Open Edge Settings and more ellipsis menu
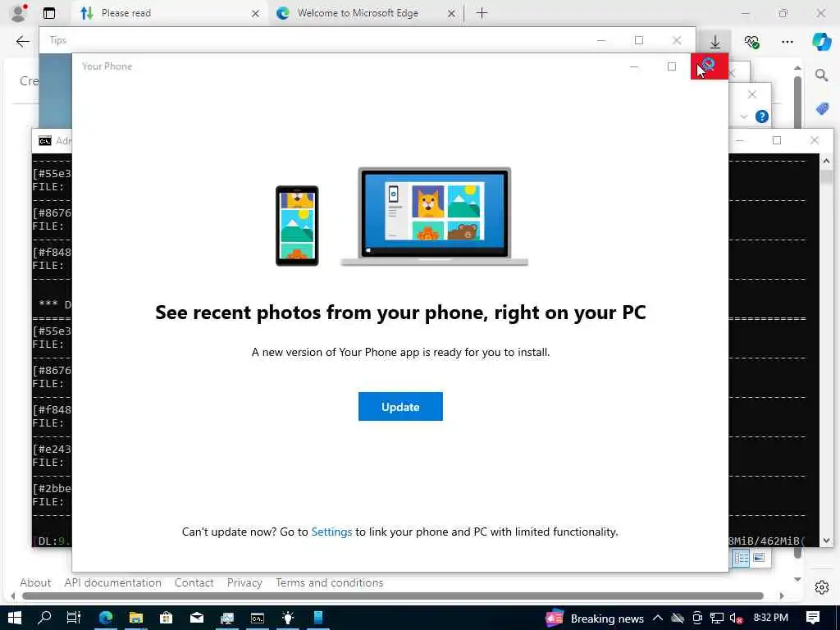 coord(787,41)
